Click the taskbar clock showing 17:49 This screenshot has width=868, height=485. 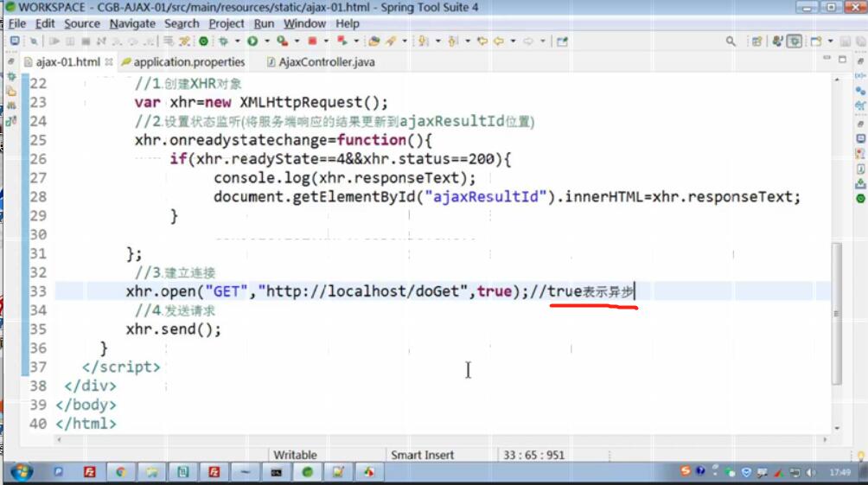pyautogui.click(x=839, y=472)
